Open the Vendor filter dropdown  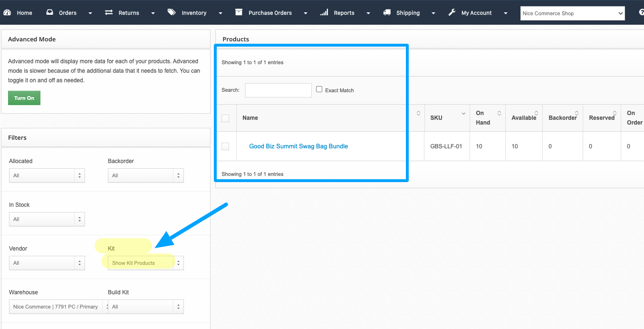pos(47,263)
